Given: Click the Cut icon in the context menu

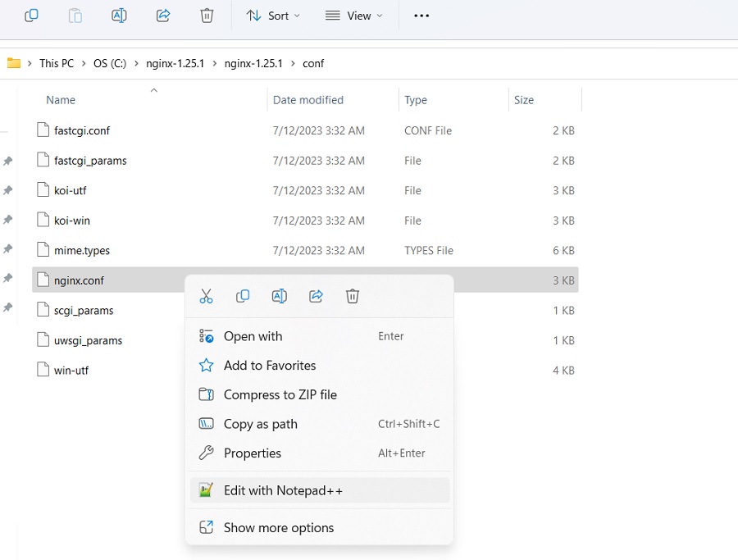Looking at the screenshot, I should click(206, 296).
